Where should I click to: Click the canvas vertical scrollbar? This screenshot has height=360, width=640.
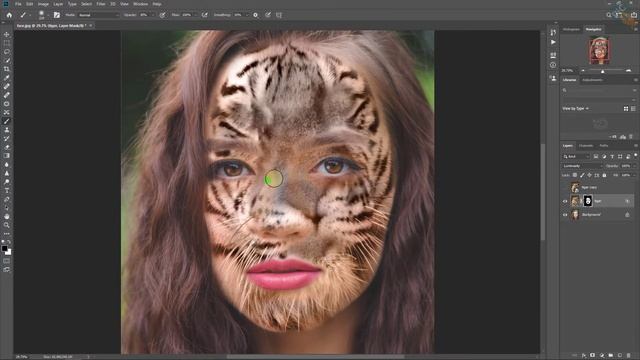click(542, 192)
